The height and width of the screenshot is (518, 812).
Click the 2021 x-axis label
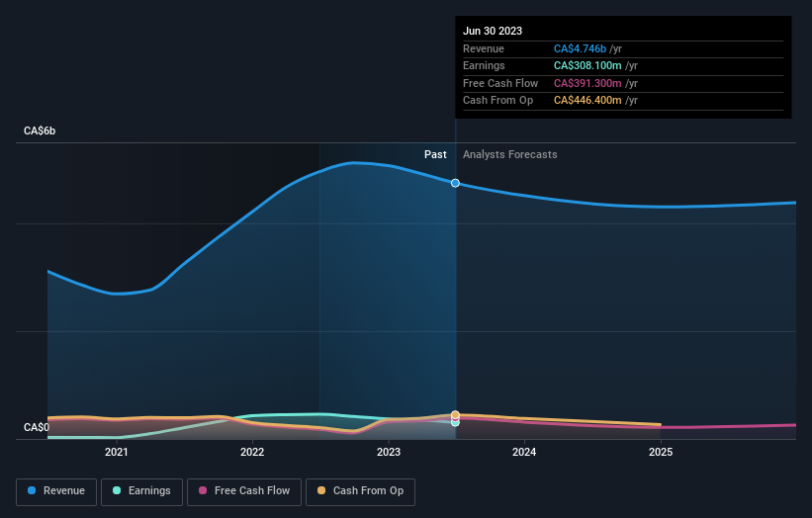pyautogui.click(x=117, y=453)
